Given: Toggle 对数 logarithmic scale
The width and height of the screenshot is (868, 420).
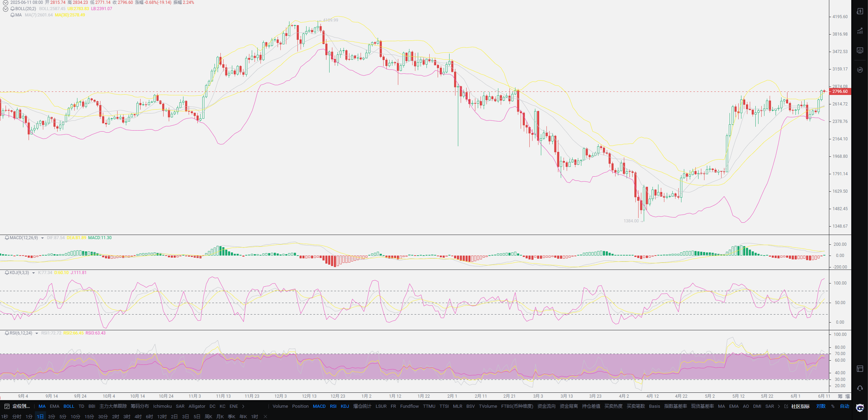Looking at the screenshot, I should pos(821,406).
